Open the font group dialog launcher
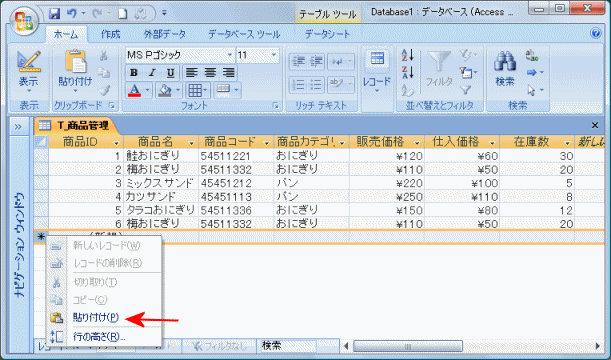Viewport: 611px width, 360px height. coord(276,106)
